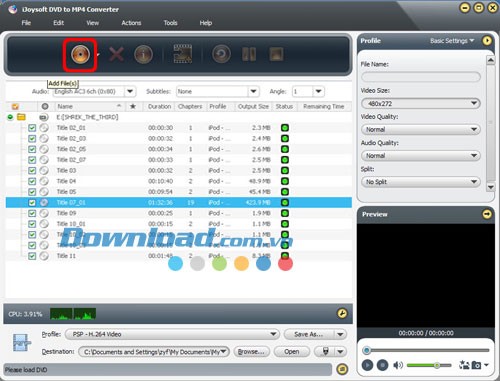Open the Video Size 480x272 dropdown
This screenshot has width=500, height=381.
coord(421,103)
